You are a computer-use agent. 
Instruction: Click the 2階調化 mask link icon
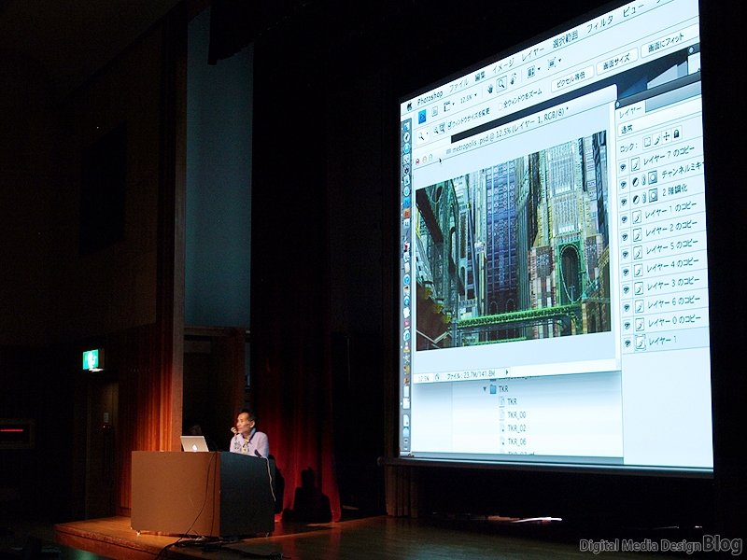point(644,197)
